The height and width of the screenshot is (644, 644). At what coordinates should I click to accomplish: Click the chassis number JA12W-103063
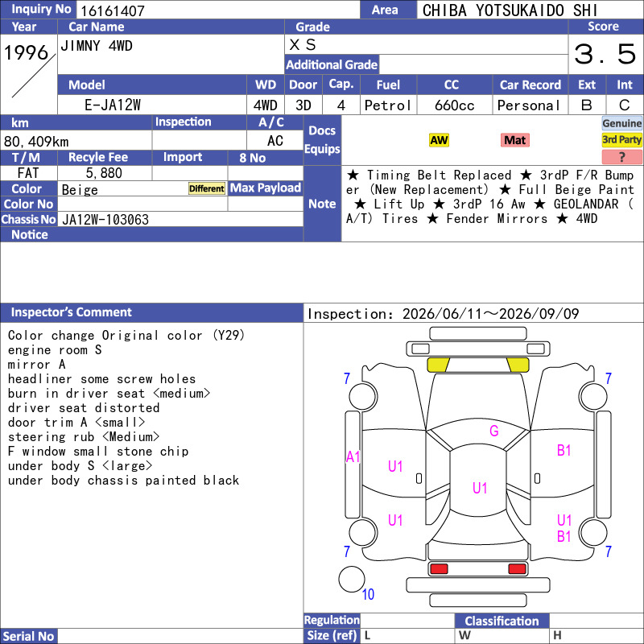105,220
